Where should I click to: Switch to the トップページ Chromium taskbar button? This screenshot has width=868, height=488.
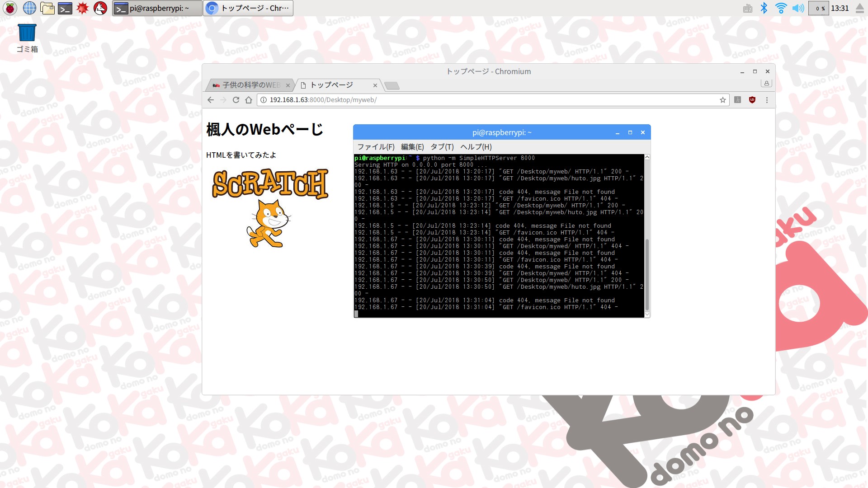click(248, 8)
